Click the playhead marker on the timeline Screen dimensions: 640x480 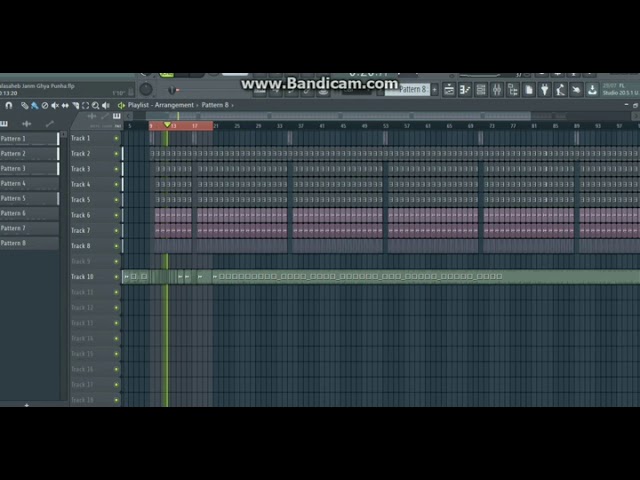(167, 124)
